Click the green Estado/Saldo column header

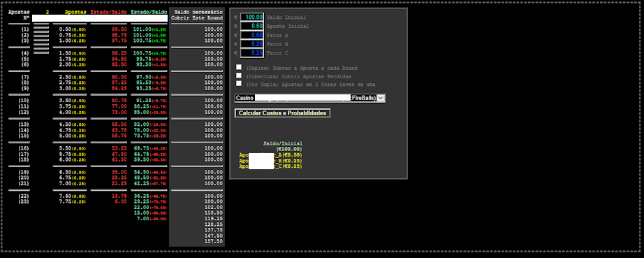point(149,13)
